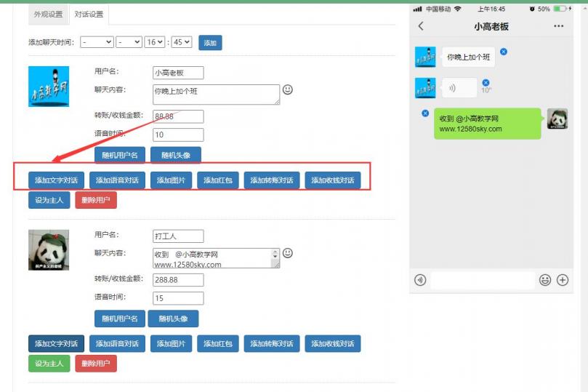Viewport: 588px width, 392px height.
Task: Click the panda avatar in phone preview
Action: (x=557, y=119)
